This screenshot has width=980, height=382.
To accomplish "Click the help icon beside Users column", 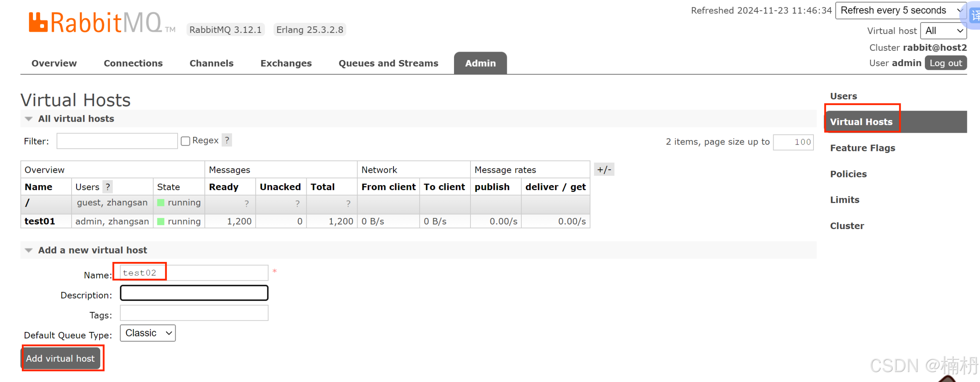I will coord(108,187).
